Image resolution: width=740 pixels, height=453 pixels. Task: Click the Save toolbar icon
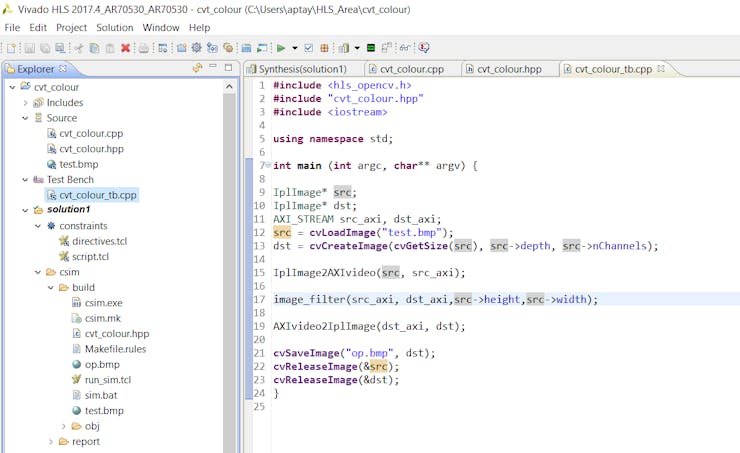coord(30,48)
